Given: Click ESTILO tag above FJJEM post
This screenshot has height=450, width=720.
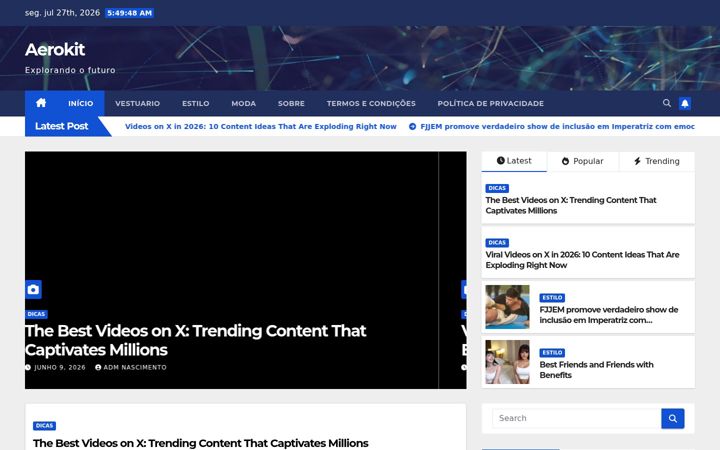Looking at the screenshot, I should [x=552, y=298].
